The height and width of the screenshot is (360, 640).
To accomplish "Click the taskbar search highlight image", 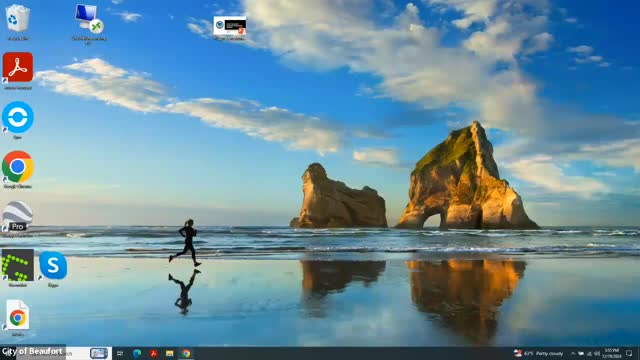I will pyautogui.click(x=99, y=353).
